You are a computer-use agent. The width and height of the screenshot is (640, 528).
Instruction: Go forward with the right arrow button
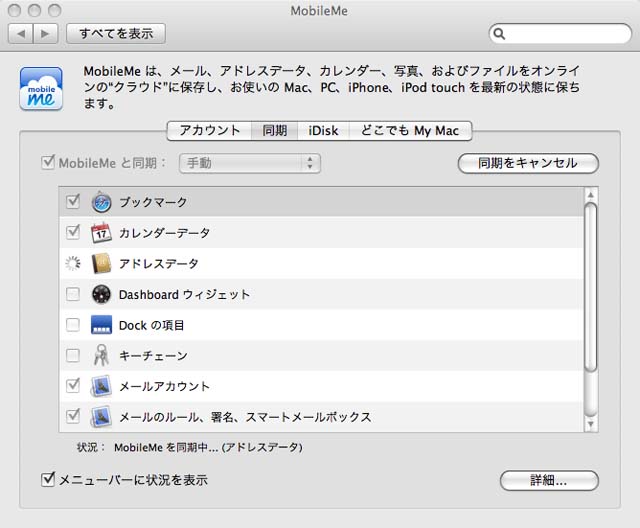45,33
